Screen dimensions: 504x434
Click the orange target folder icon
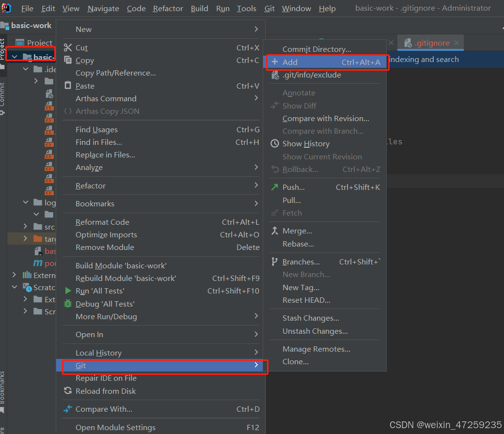click(x=38, y=239)
